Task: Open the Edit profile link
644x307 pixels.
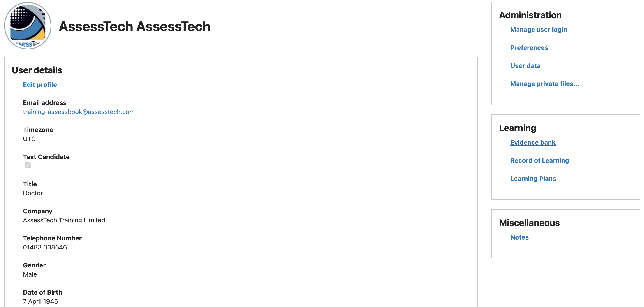Action: 40,85
